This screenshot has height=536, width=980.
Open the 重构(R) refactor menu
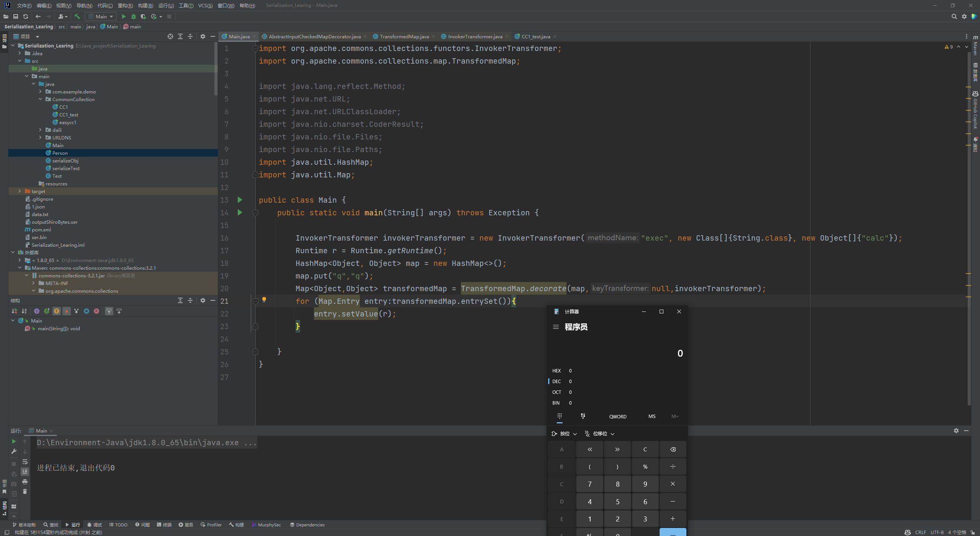(125, 5)
